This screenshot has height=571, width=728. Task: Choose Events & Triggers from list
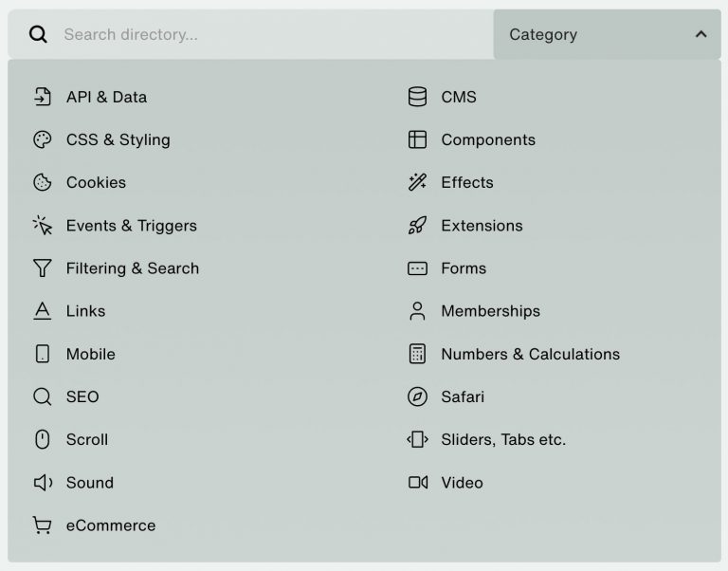131,226
